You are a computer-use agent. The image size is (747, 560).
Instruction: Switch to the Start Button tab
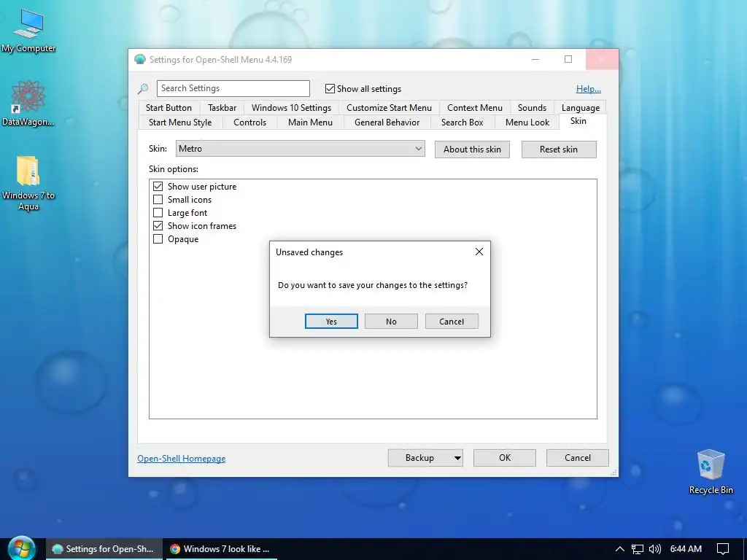169,108
